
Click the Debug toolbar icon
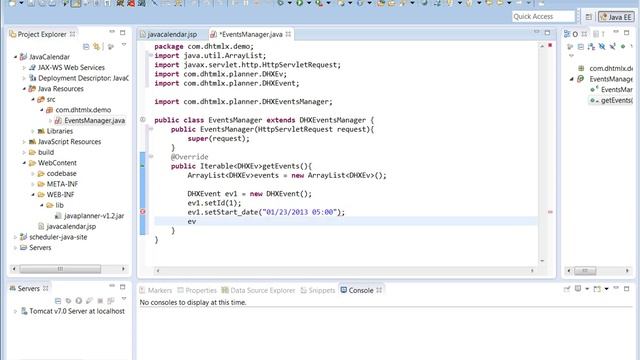pos(280,3)
